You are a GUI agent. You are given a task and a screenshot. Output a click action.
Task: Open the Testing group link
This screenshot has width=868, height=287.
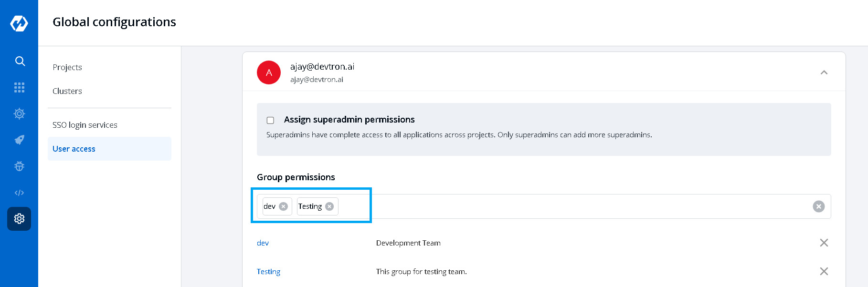coord(268,272)
